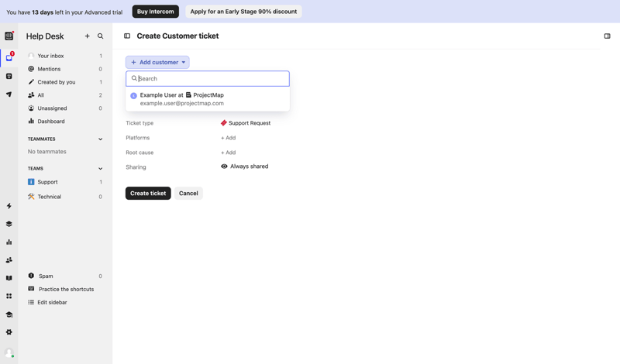
Task: Click the Sharing label
Action: click(136, 167)
